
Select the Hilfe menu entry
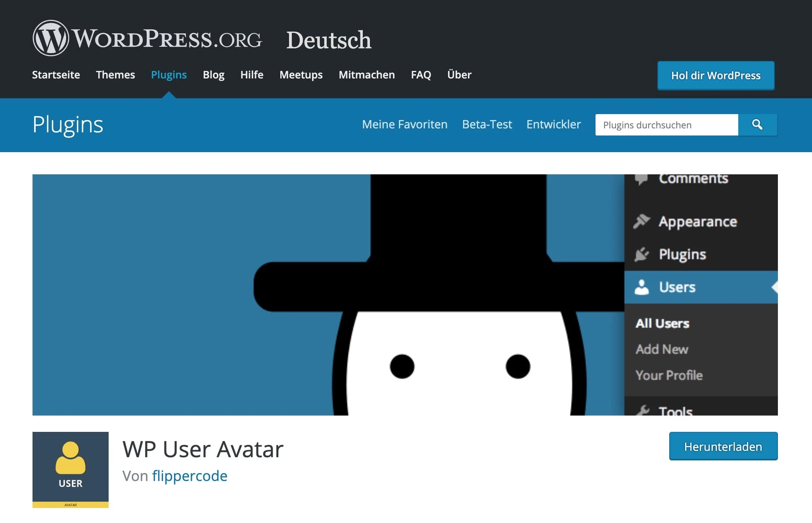[252, 75]
